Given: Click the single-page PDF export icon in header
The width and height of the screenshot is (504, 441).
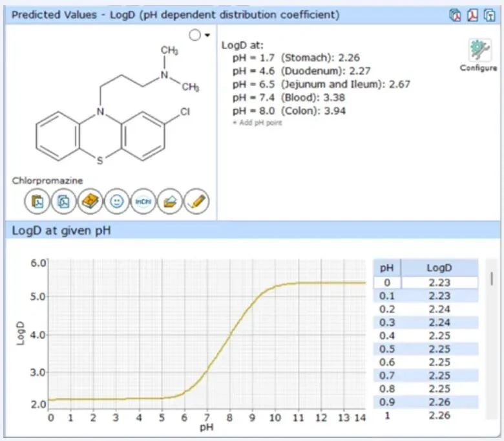Looking at the screenshot, I should click(472, 15).
